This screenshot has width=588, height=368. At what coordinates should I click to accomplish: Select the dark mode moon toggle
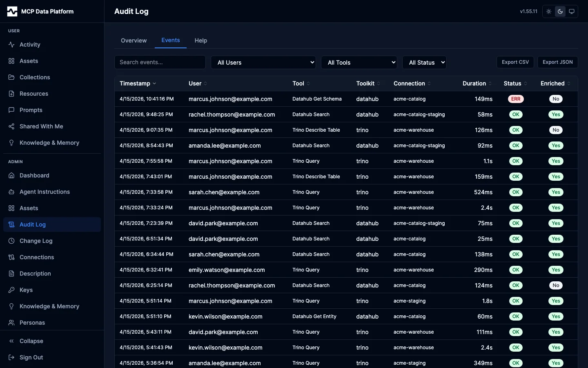point(560,11)
